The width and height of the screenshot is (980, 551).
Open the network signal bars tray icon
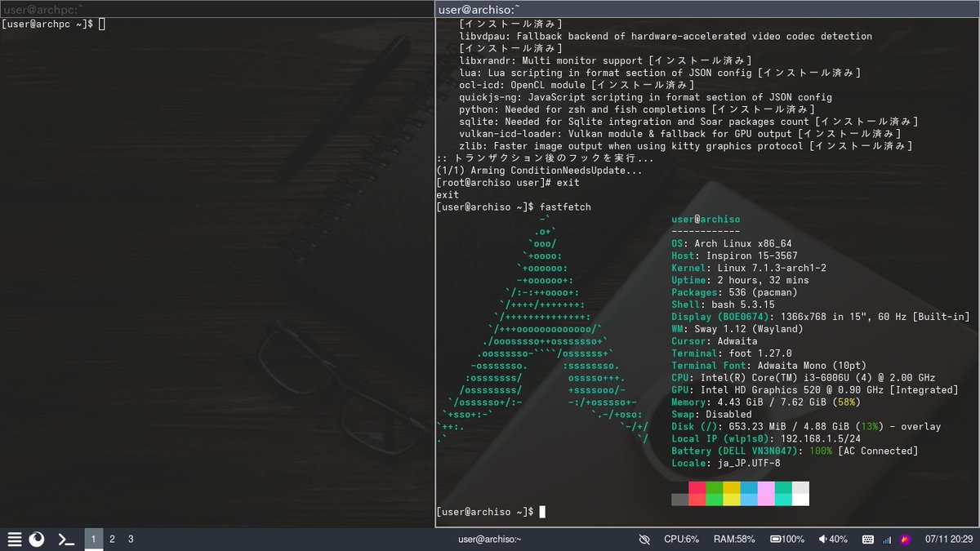tap(887, 540)
